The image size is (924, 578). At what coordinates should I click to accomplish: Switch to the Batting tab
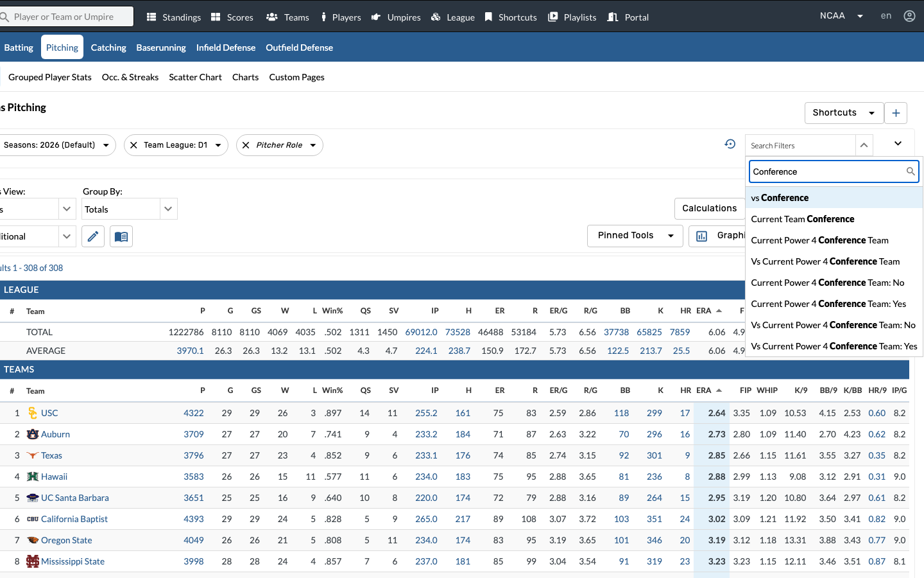point(19,48)
